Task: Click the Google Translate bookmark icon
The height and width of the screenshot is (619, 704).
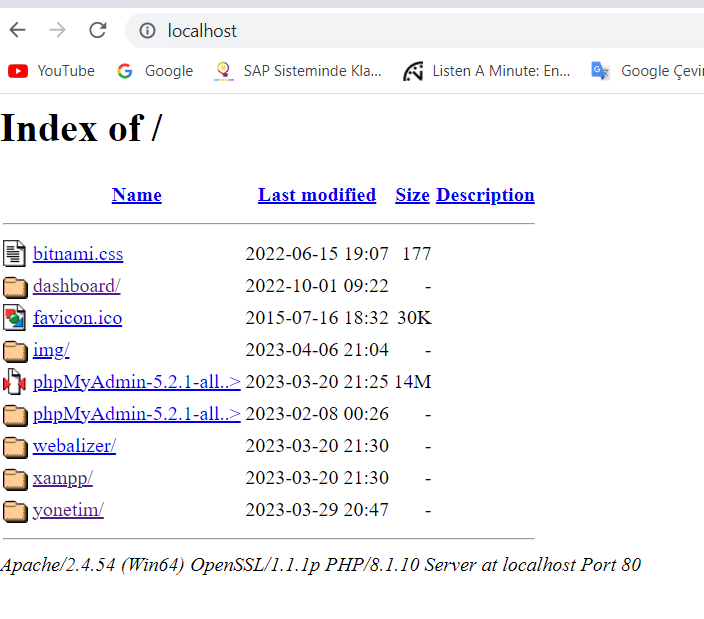Action: pos(600,71)
